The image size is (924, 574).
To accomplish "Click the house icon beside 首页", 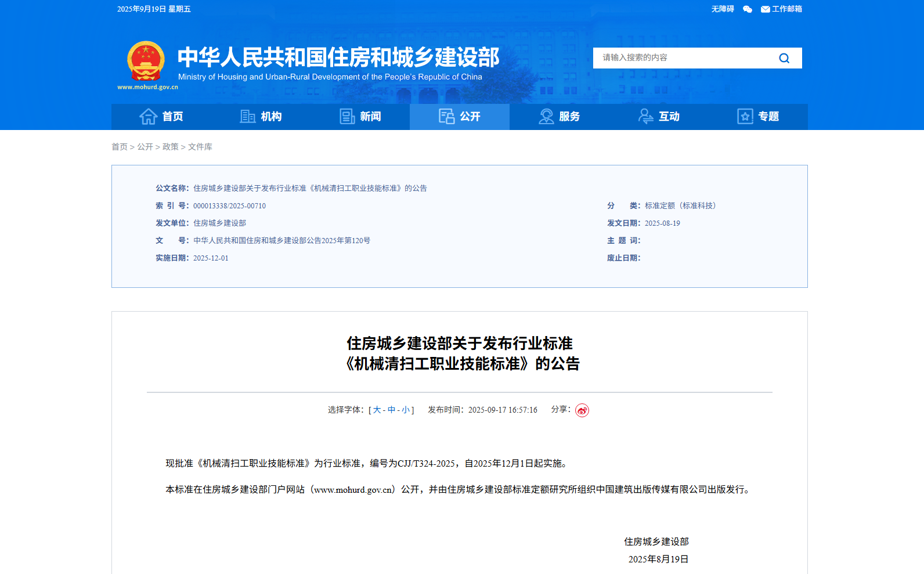I will (148, 117).
